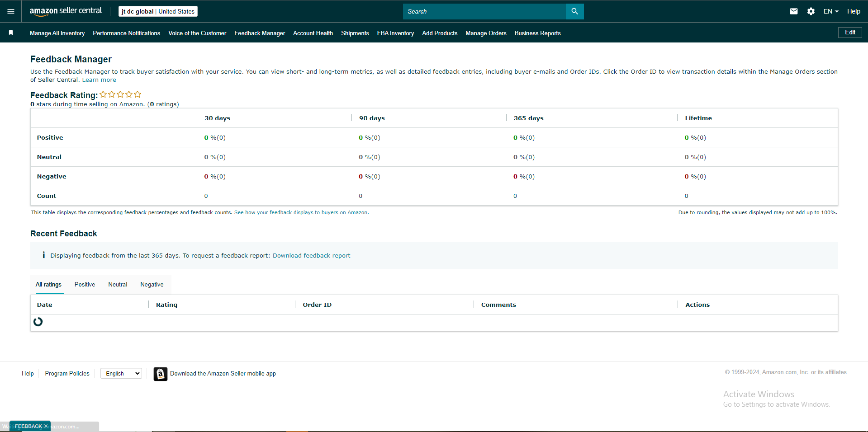Click the loading spinner in the feedback table
Screen dimensions: 868x432
tap(38, 322)
